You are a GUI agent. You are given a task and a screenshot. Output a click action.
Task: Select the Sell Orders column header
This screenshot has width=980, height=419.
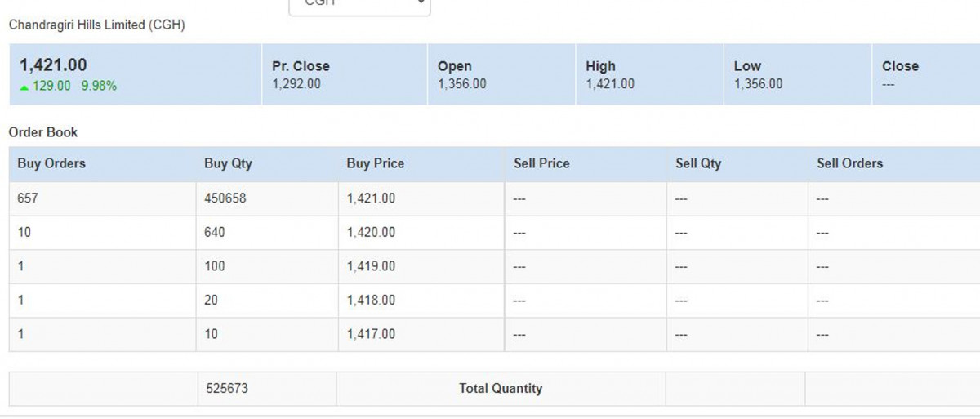tap(849, 163)
